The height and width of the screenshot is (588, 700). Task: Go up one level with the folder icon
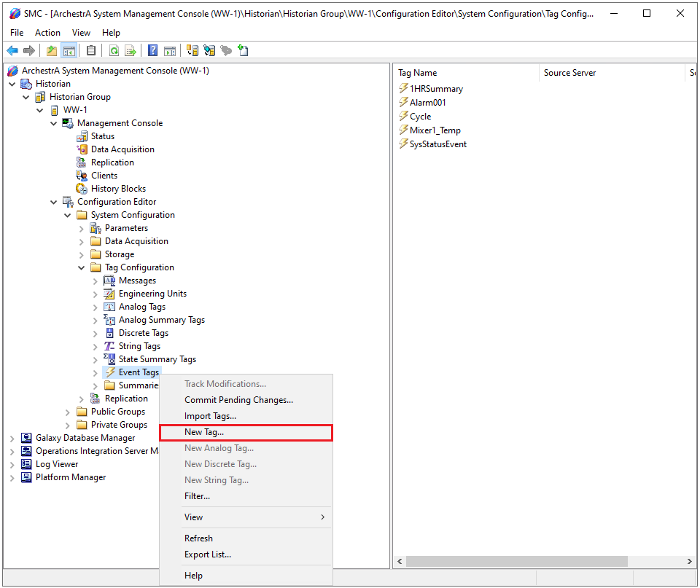point(52,51)
